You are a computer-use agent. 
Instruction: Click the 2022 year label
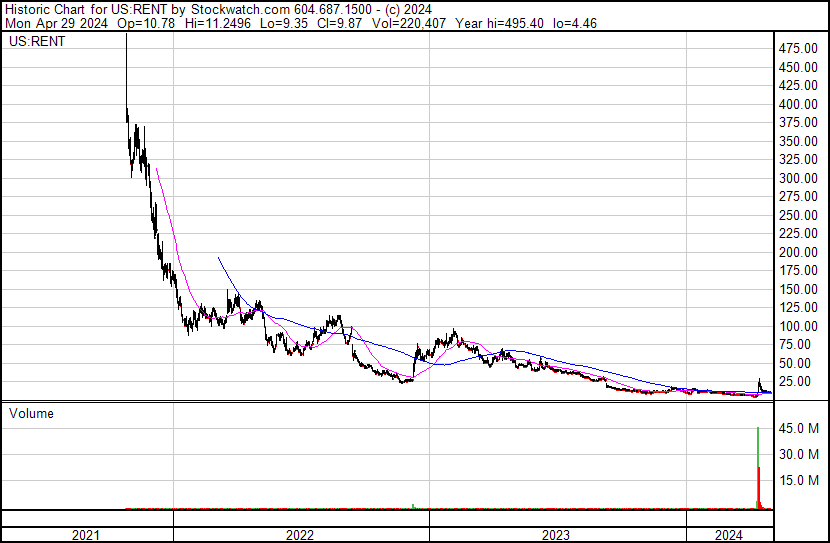[x=300, y=535]
